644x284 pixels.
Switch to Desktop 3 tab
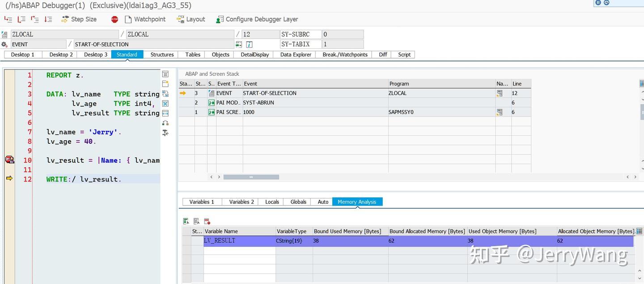point(95,55)
